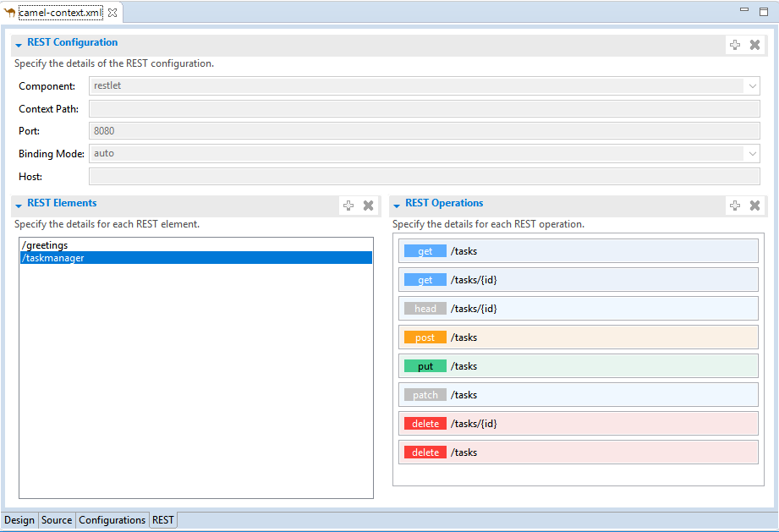Open the Component dropdown showing restlet
Image resolution: width=779 pixels, height=532 pixels.
[752, 85]
